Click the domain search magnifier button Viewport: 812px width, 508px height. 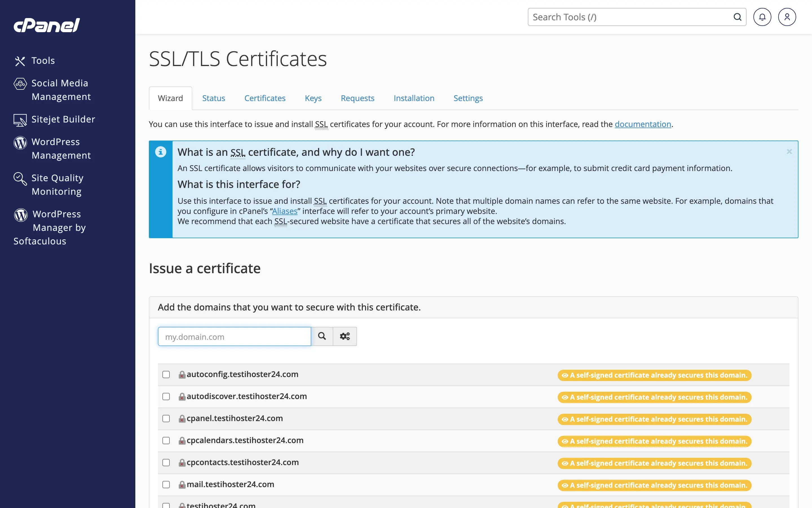click(x=322, y=336)
